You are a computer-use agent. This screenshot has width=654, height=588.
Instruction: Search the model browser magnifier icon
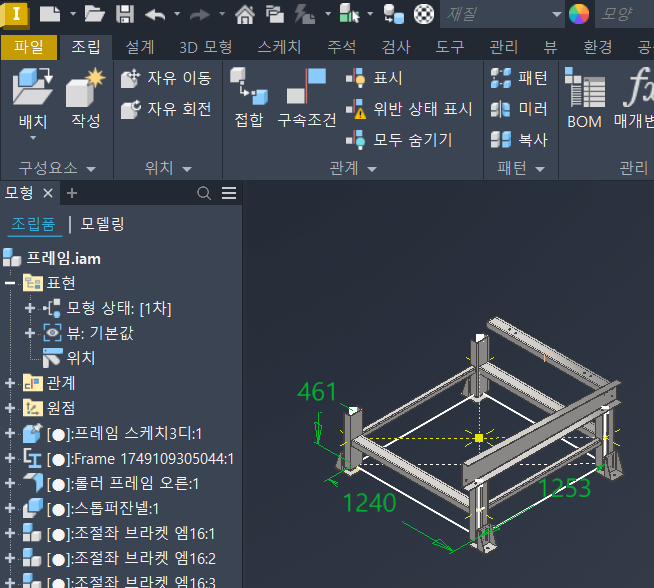pyautogui.click(x=204, y=193)
